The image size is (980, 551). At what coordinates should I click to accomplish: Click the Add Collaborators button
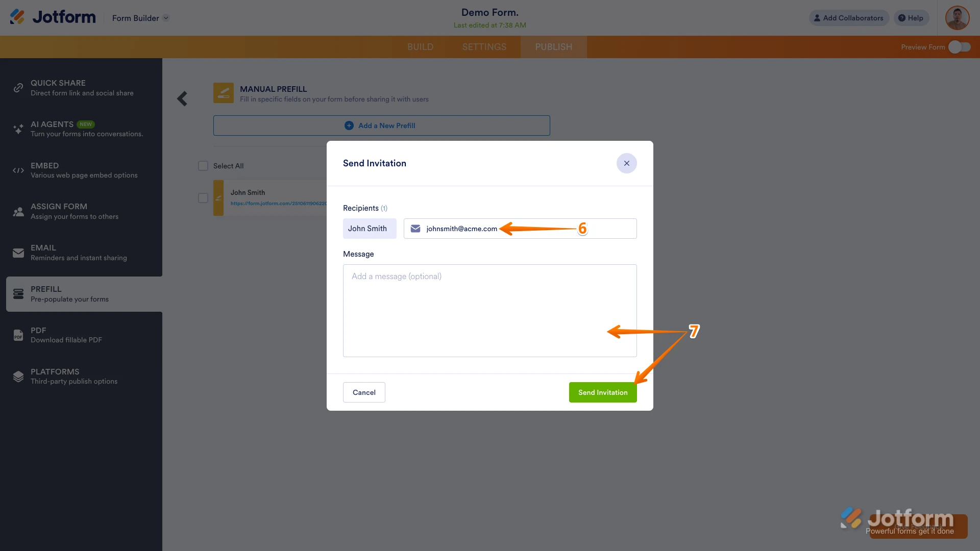(849, 18)
